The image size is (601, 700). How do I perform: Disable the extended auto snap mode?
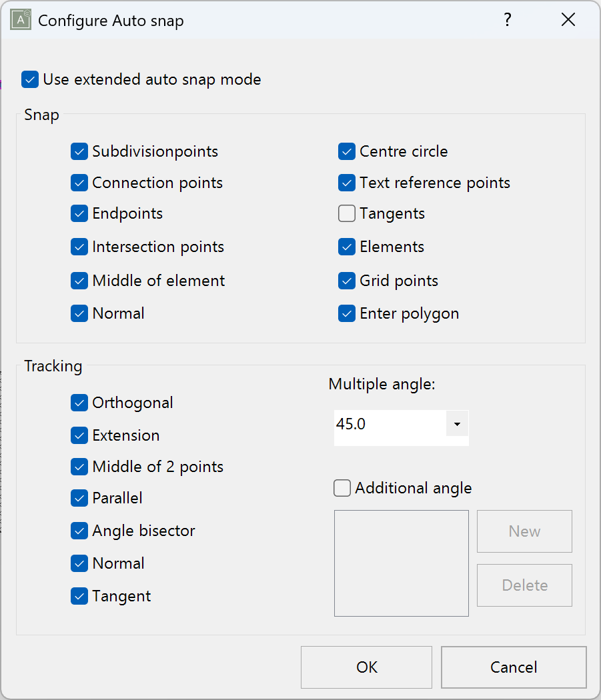(x=29, y=79)
